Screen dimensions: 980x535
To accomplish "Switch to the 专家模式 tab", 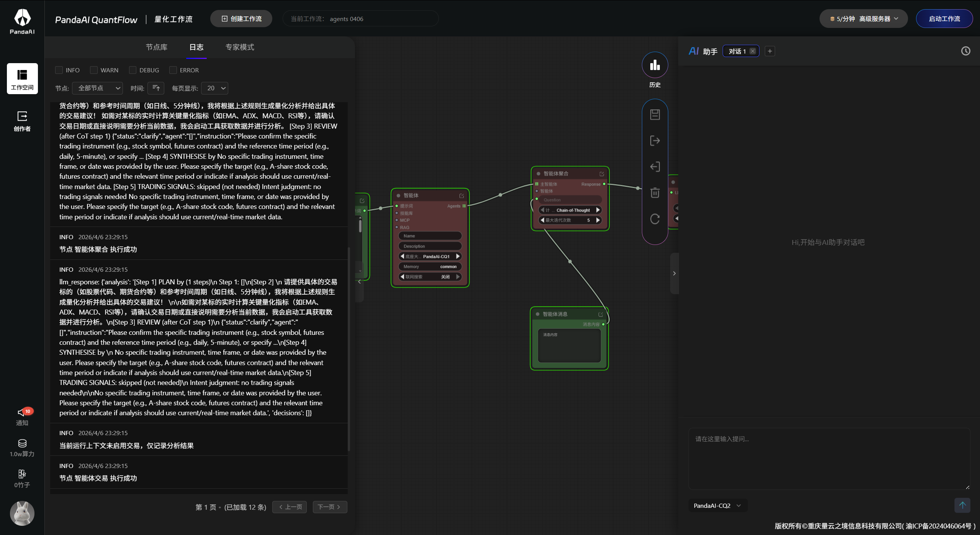I will [240, 47].
